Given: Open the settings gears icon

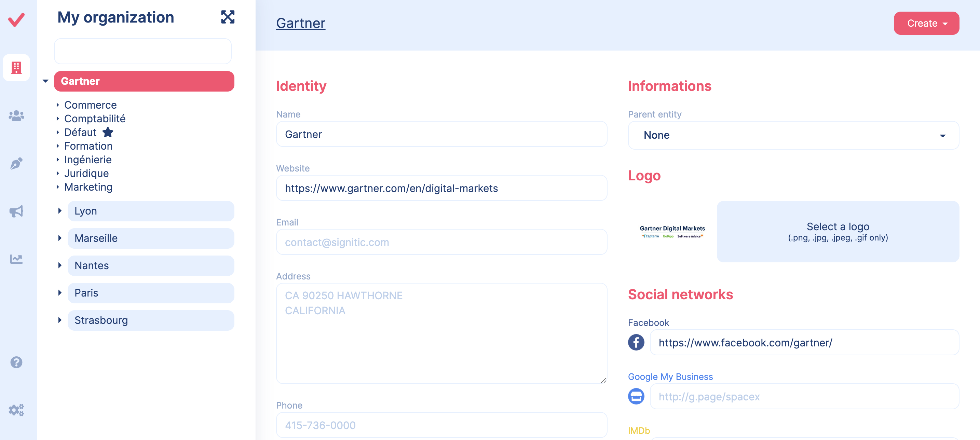Looking at the screenshot, I should click(x=16, y=410).
